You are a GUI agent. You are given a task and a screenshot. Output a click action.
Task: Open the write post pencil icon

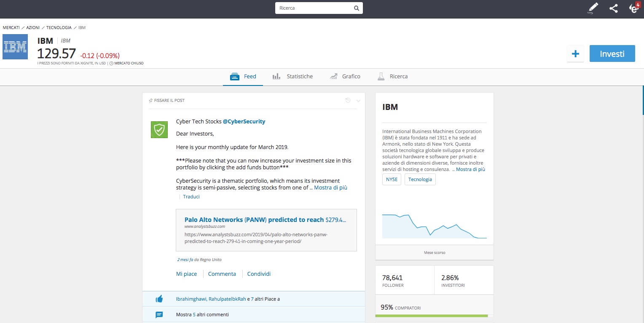(593, 8)
